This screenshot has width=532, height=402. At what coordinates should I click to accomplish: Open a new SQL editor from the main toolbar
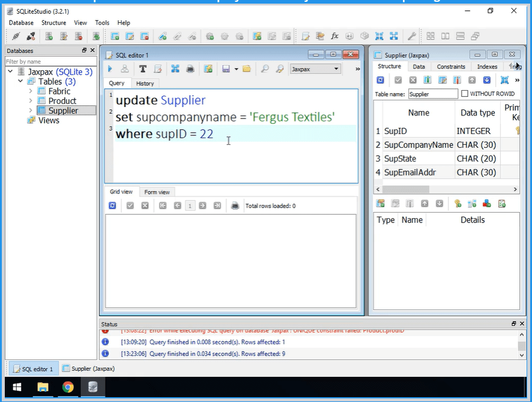click(306, 36)
